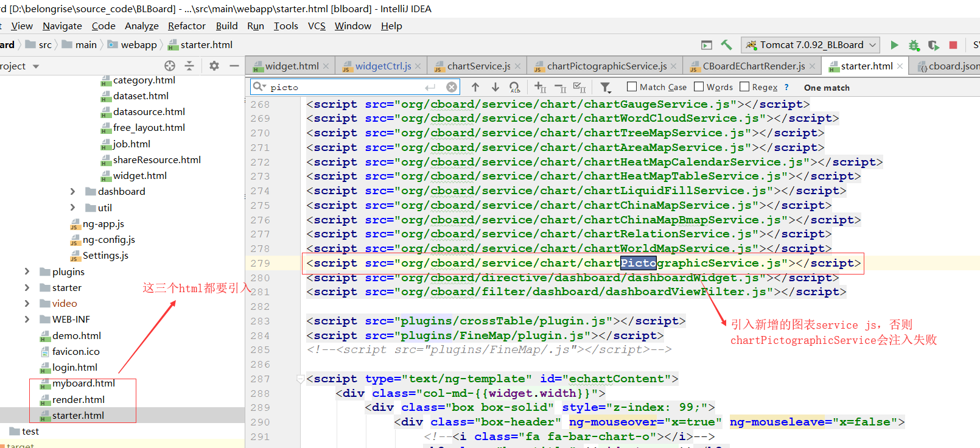Close the chartService.js tab
Viewport: 980px width, 448px height.
[x=517, y=66]
